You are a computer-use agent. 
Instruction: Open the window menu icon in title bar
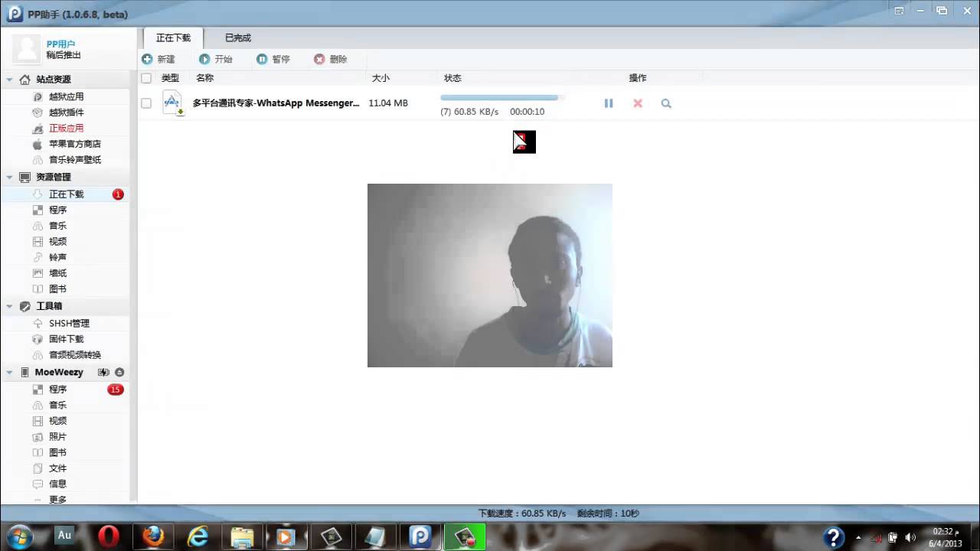tap(899, 11)
